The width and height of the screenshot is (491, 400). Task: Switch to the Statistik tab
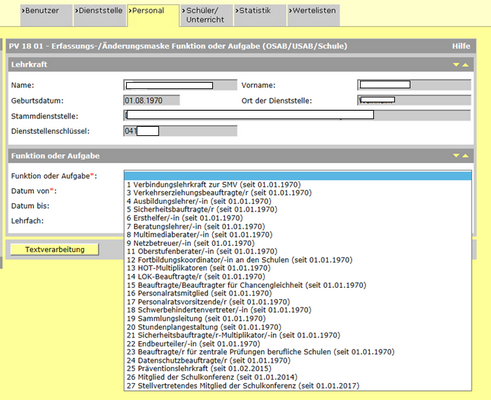pos(260,15)
